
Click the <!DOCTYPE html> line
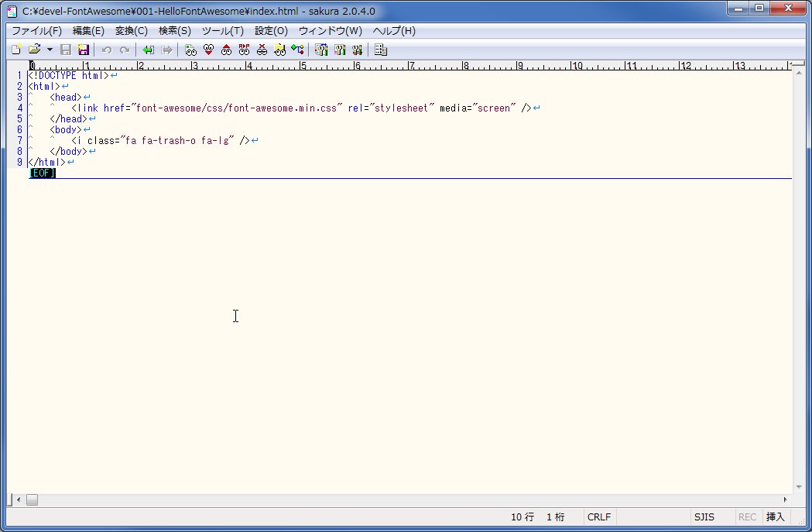69,76
